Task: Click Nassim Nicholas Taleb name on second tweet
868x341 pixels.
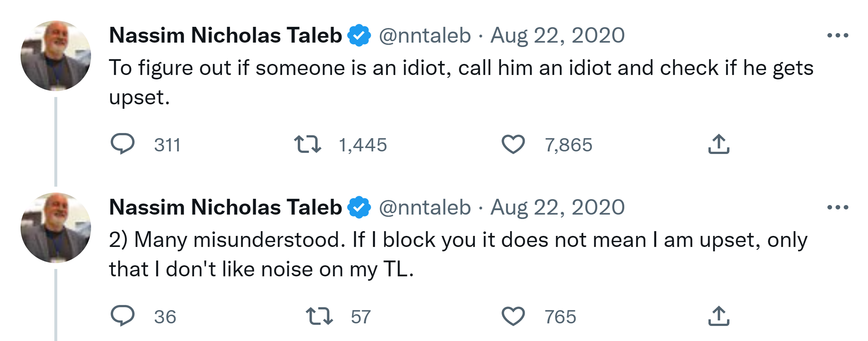Action: (225, 208)
